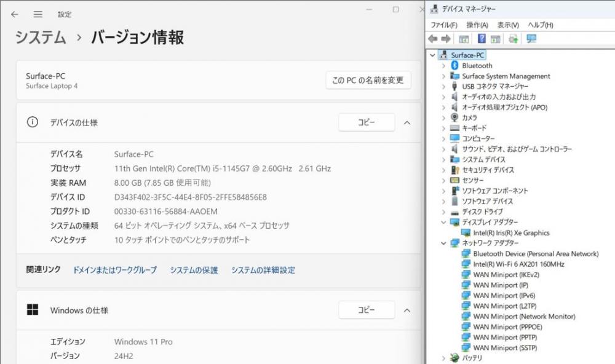Select the WAN Miniport (PPTP) entry
The width and height of the screenshot is (615, 364).
tap(505, 337)
